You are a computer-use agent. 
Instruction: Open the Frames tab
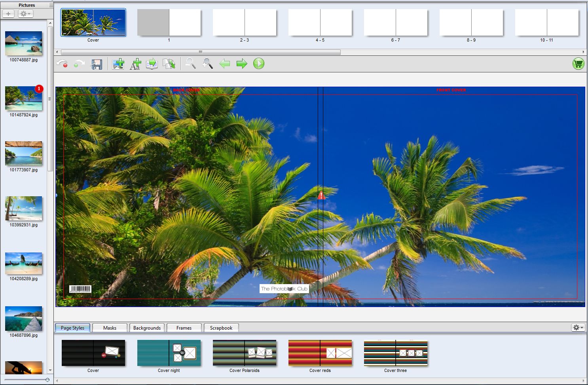click(184, 328)
